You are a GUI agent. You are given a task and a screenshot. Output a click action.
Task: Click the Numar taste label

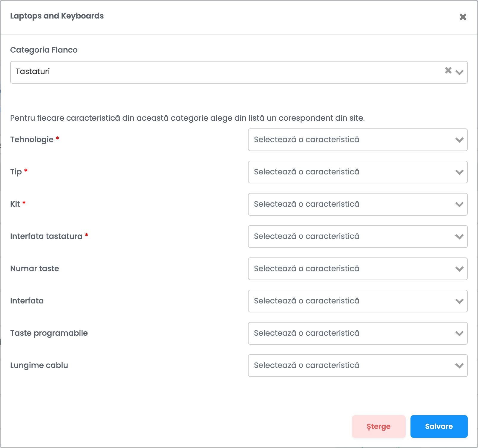point(35,269)
